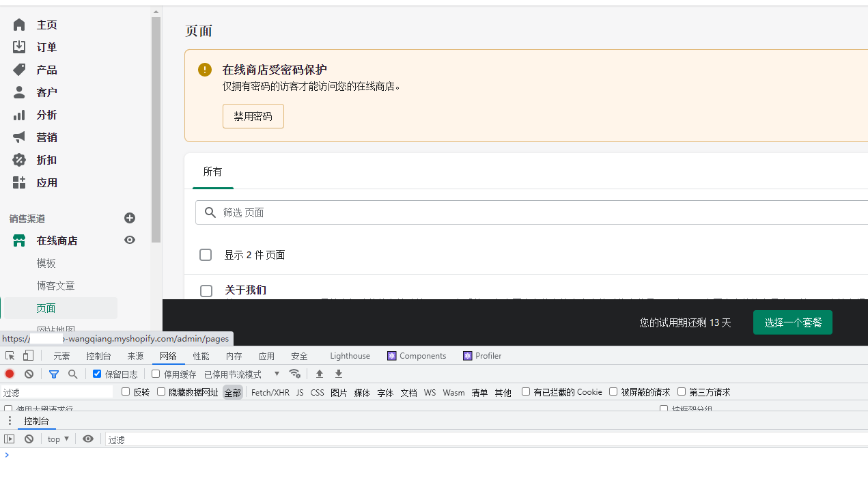Open the top context dropdown in console
Viewport: 868px width, 483px height.
pos(58,439)
